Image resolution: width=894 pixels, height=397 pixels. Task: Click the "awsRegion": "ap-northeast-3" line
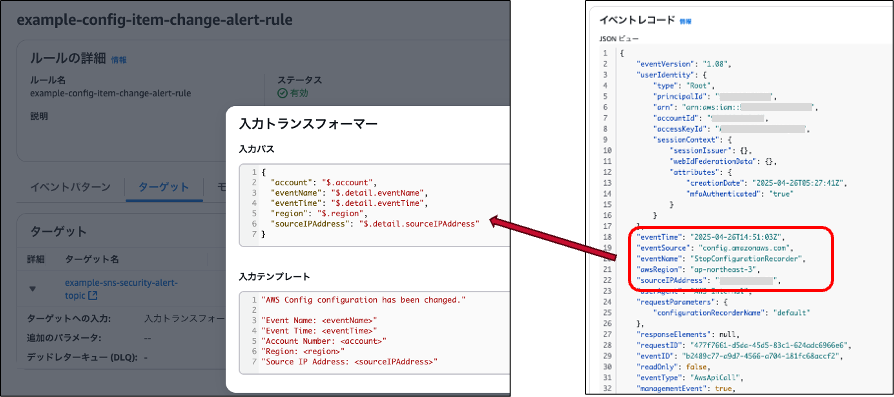pos(697,269)
